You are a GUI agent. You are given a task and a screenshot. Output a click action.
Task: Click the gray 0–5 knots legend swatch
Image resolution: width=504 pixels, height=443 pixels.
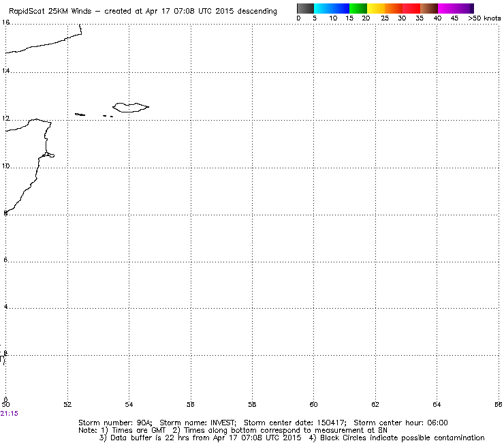pos(305,8)
